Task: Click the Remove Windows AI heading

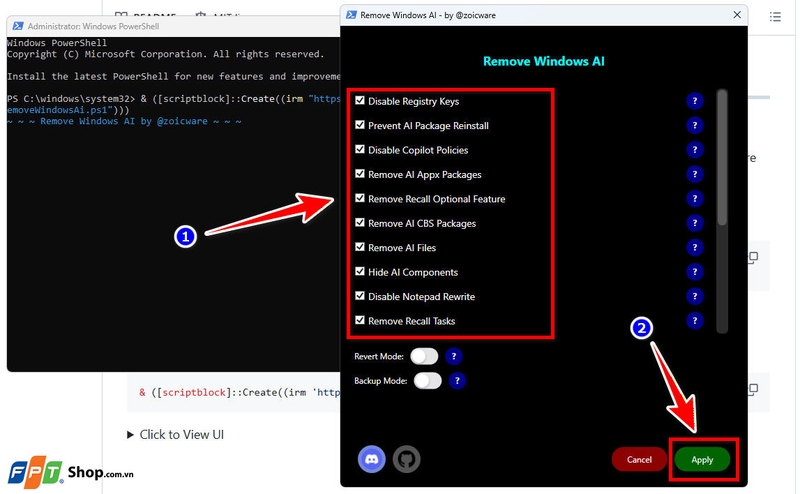Action: click(544, 61)
